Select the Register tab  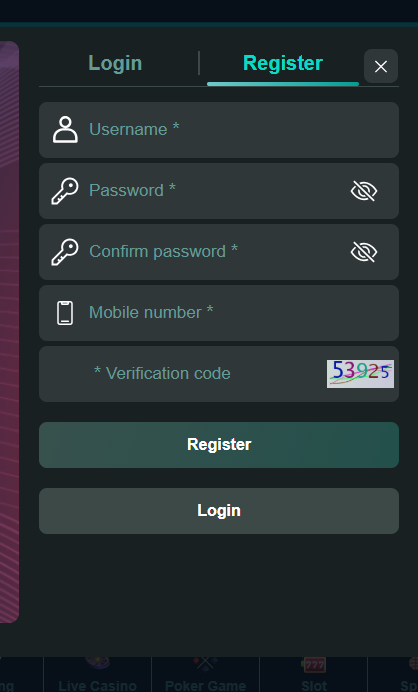pos(283,63)
